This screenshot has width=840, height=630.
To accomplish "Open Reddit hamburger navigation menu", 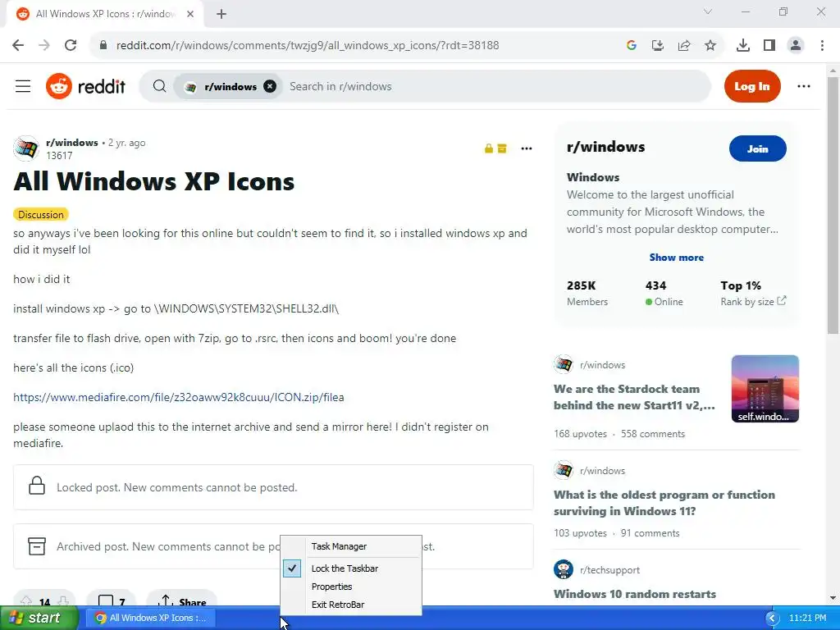I will tap(23, 86).
